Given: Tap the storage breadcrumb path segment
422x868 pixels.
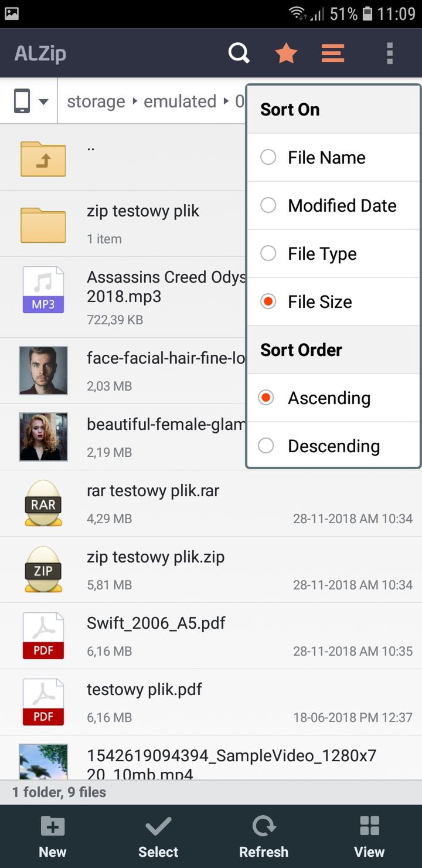Looking at the screenshot, I should tap(96, 101).
